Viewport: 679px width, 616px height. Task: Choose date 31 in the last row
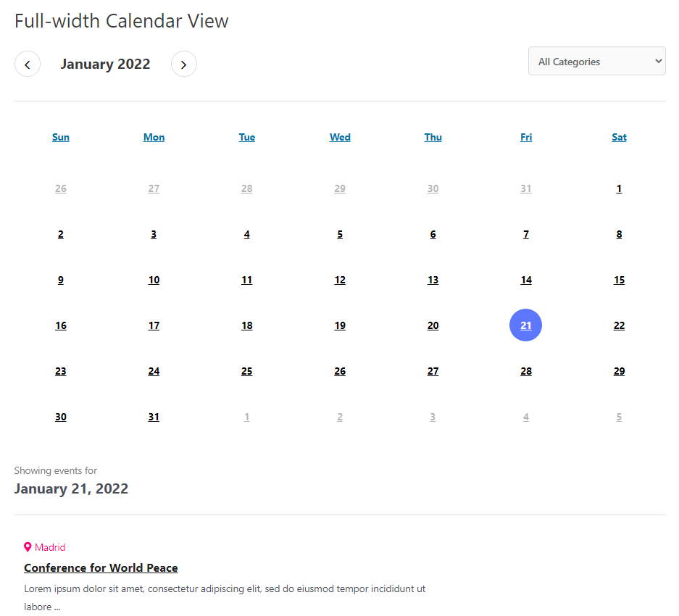click(x=154, y=417)
